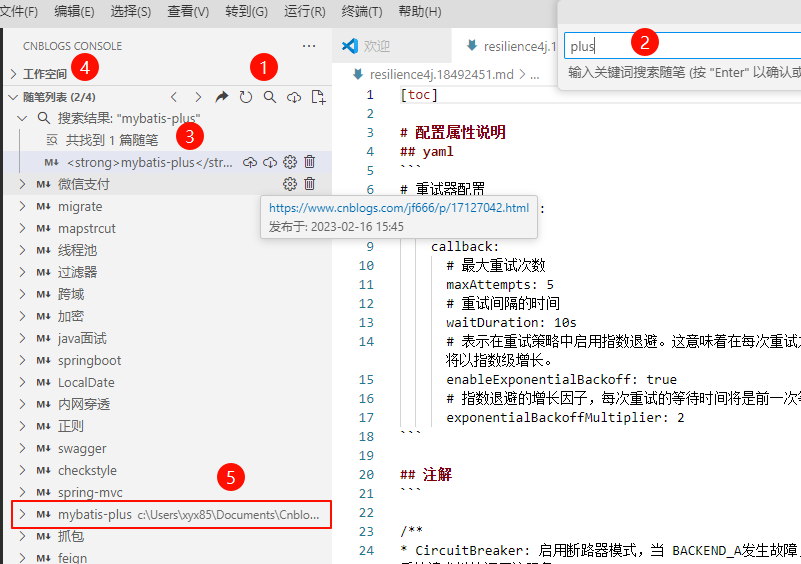Open the 编辑(E) menu
The height and width of the screenshot is (564, 801).
[x=74, y=11]
